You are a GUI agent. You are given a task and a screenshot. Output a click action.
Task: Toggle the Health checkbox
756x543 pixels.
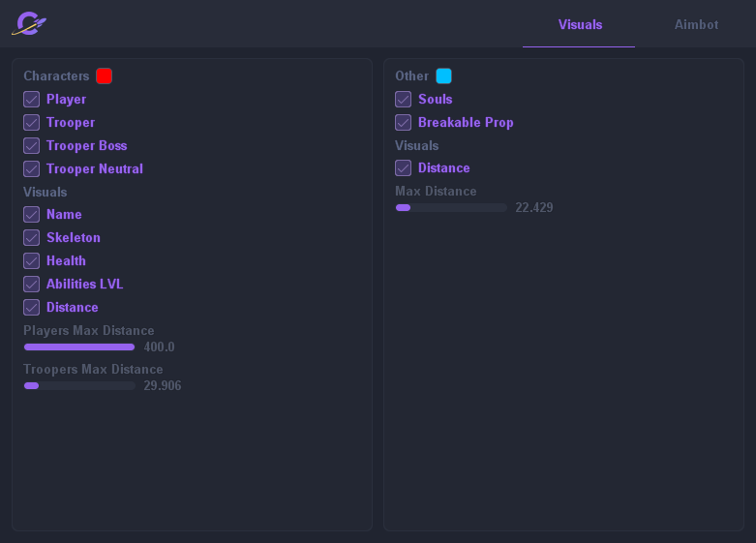coord(32,261)
